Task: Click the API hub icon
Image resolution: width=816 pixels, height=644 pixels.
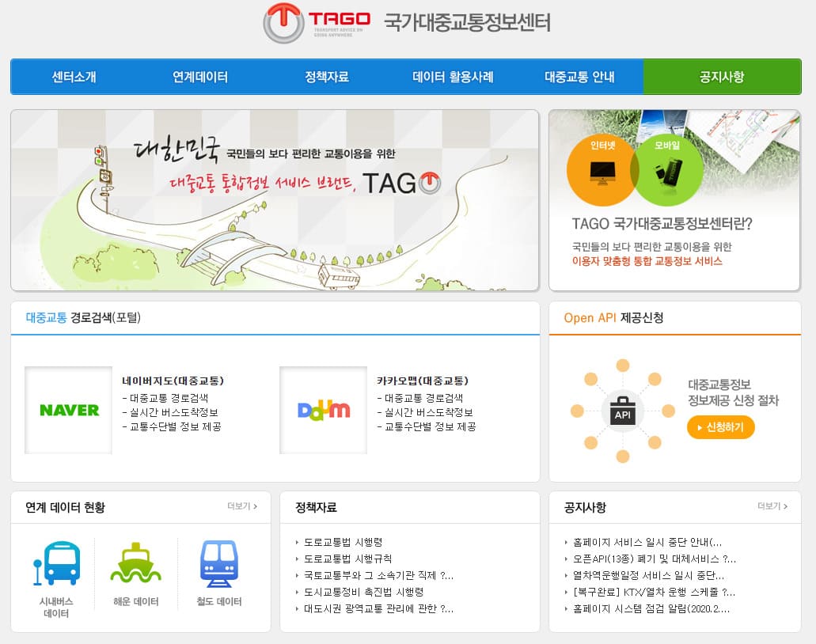Action: pyautogui.click(x=622, y=411)
